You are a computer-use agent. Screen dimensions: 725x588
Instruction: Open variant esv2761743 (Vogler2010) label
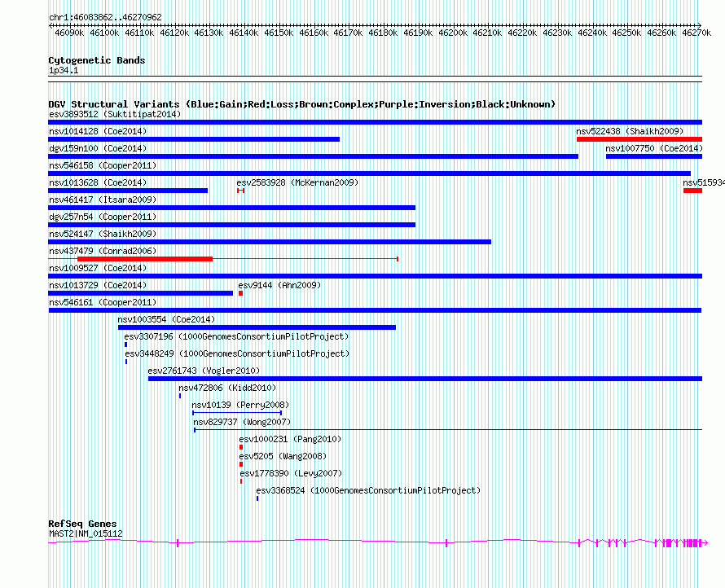point(204,371)
